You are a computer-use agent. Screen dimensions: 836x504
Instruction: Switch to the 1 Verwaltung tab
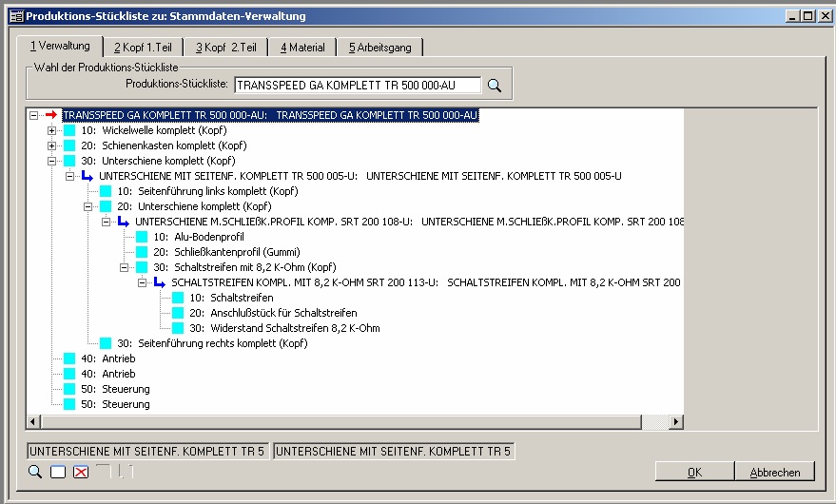60,46
